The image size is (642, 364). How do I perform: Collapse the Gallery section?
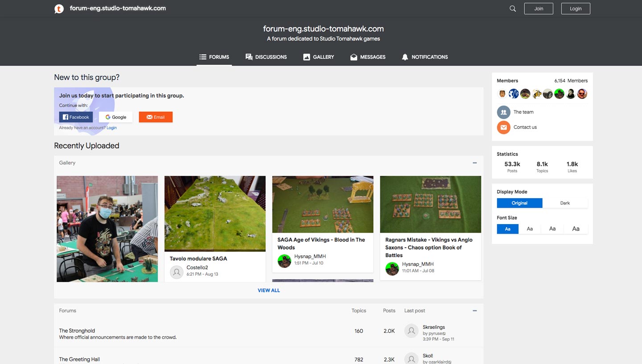[474, 163]
